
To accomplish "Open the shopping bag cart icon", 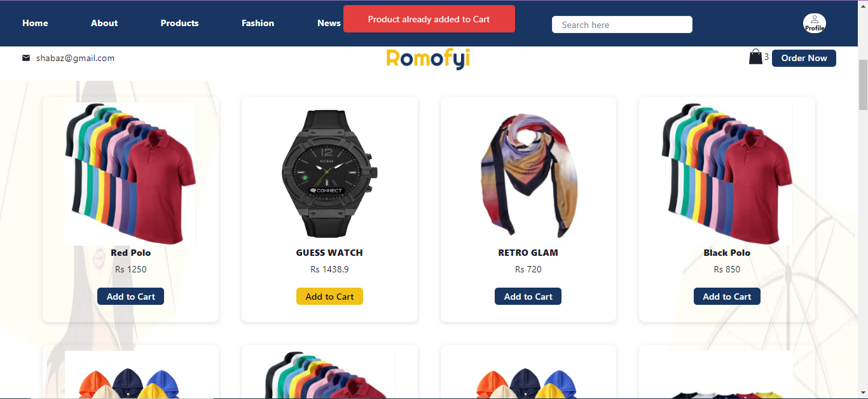I will coord(755,57).
